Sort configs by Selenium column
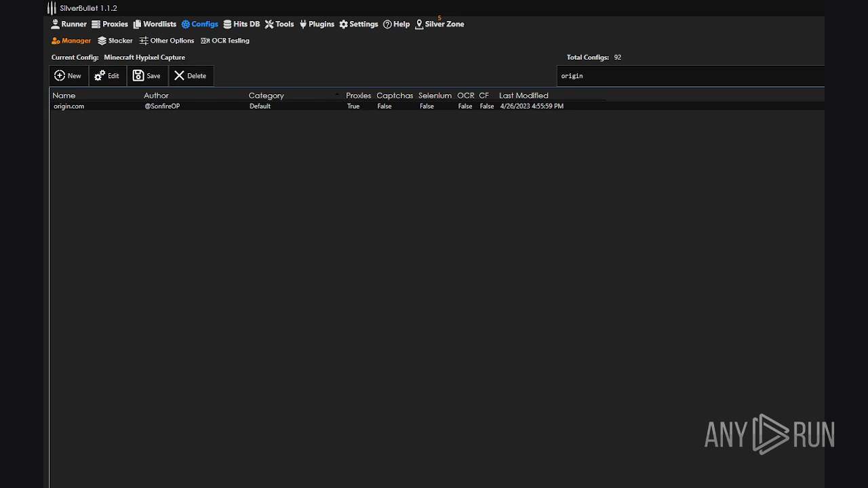The height and width of the screenshot is (488, 868). click(435, 96)
